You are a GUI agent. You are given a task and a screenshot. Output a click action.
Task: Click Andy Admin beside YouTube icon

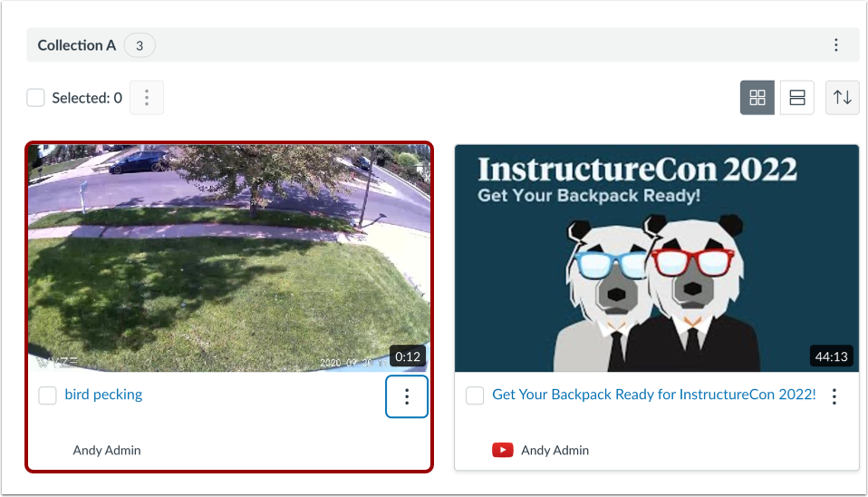[x=555, y=450]
